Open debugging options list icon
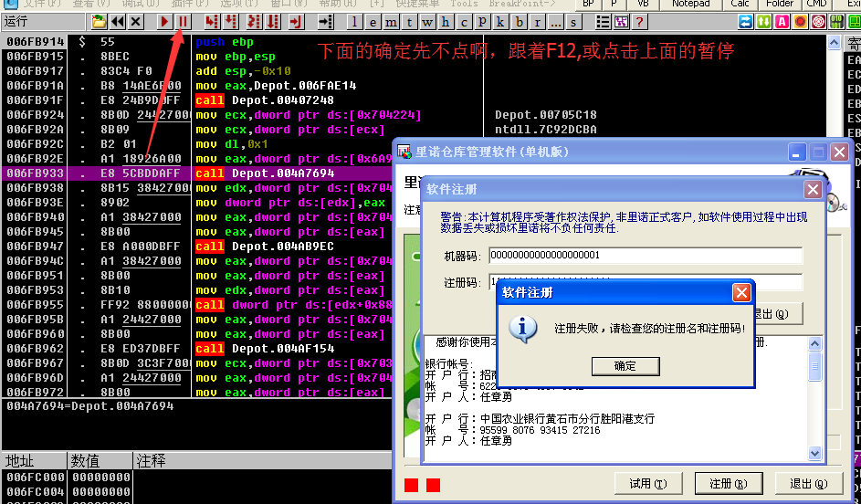 point(603,22)
